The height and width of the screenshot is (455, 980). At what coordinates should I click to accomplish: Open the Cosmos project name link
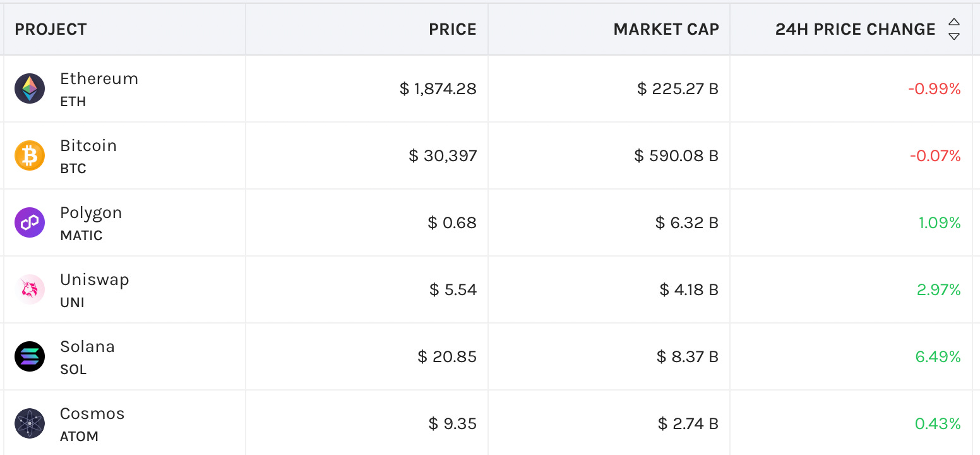[x=92, y=414]
